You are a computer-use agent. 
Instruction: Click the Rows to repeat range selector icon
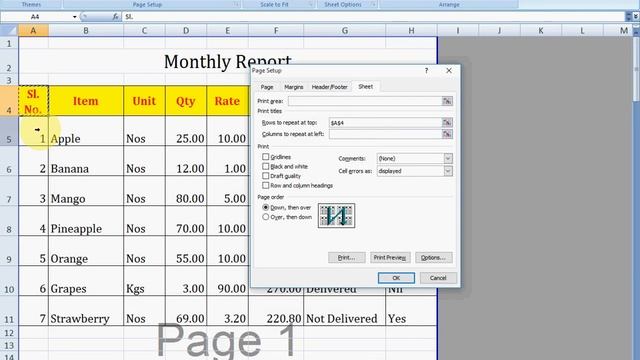447,122
